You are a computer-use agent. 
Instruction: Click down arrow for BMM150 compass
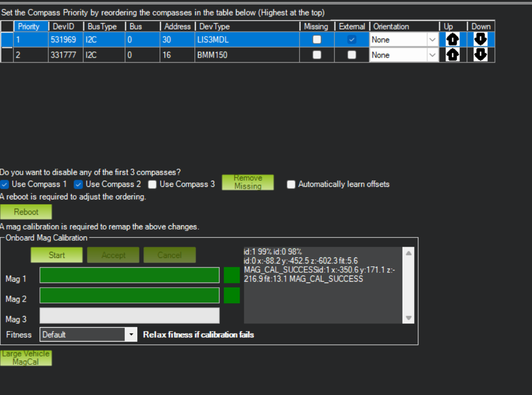[x=480, y=55]
